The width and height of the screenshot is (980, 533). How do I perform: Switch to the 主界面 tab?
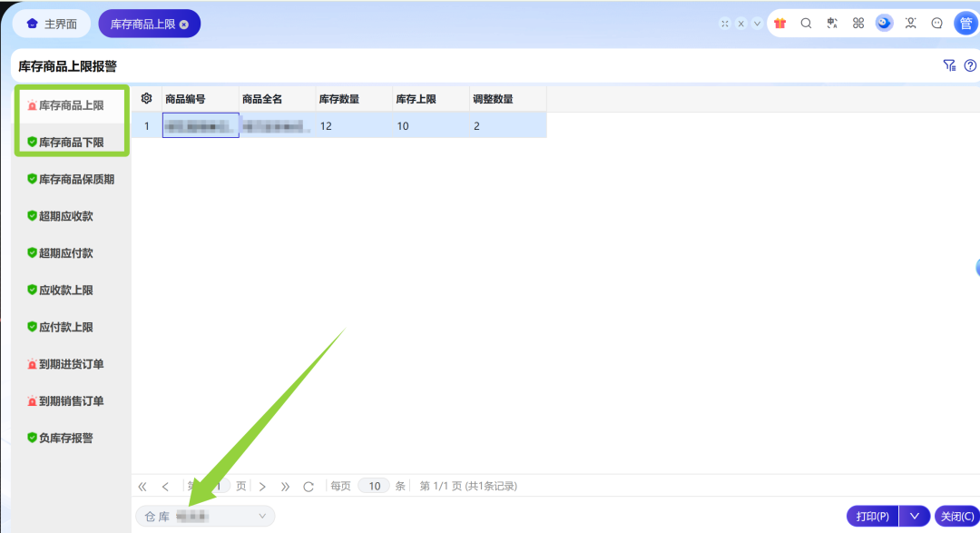tap(52, 24)
